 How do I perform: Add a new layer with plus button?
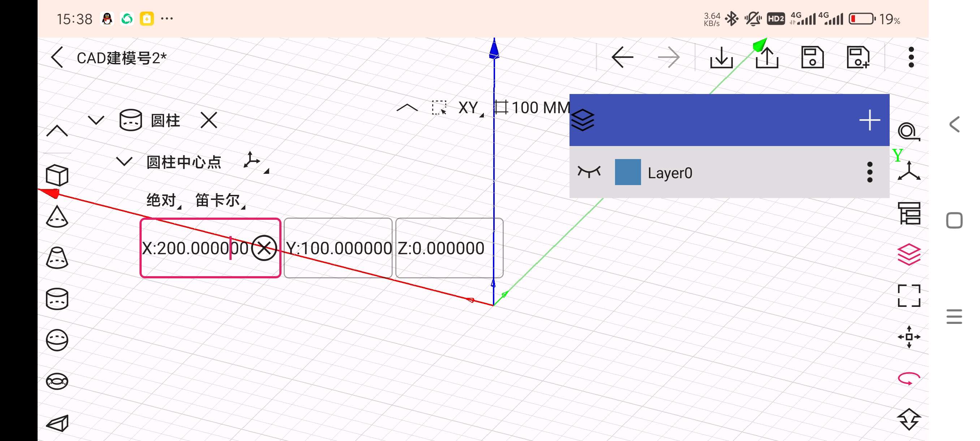pos(869,120)
